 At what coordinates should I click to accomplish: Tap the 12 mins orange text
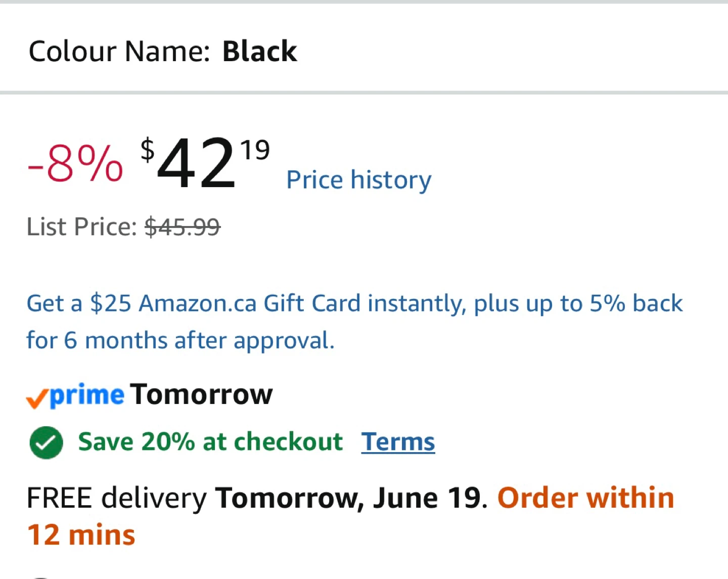coord(81,535)
